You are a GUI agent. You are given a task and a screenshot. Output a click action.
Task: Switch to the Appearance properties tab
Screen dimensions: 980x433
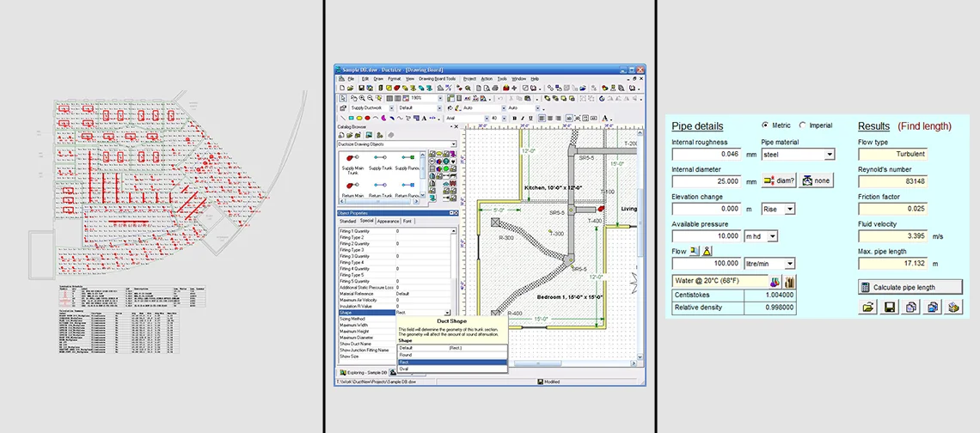tap(388, 222)
